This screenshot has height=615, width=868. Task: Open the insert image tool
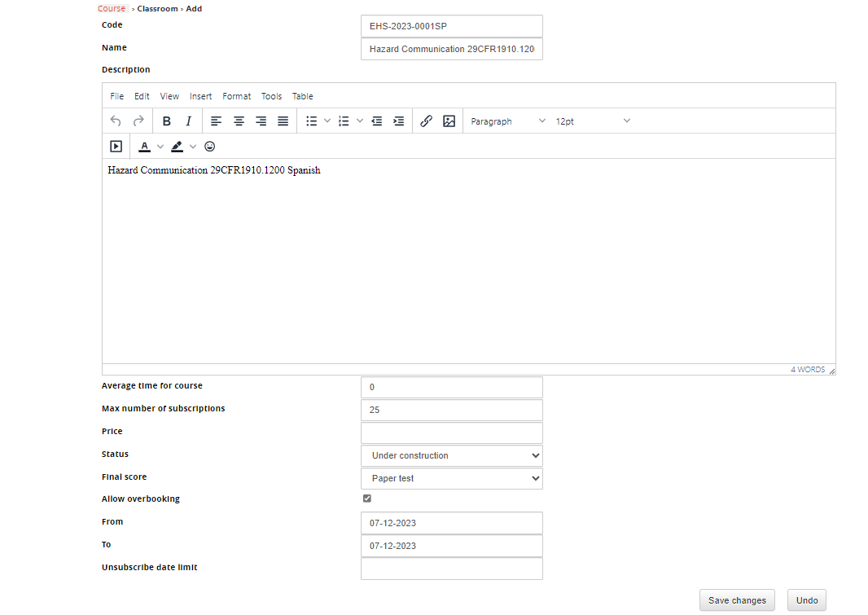[449, 121]
